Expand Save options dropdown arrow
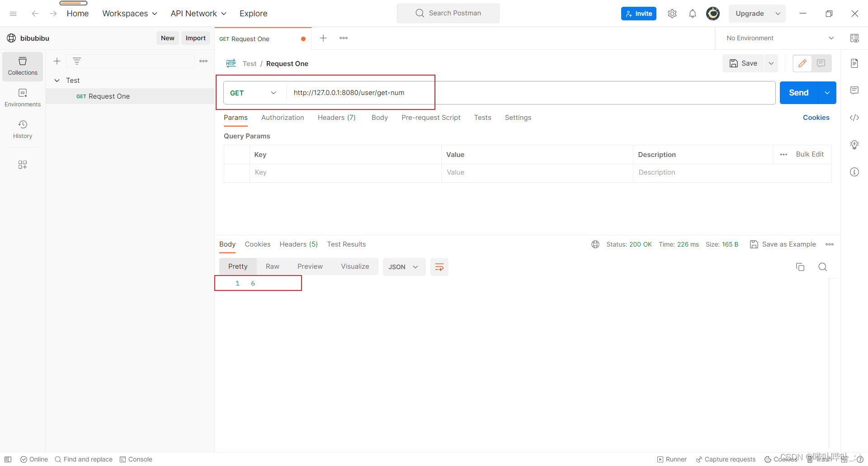 click(771, 63)
